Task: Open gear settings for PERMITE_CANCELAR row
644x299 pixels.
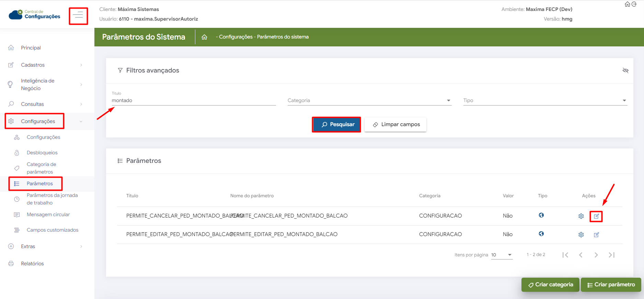Action: [x=581, y=216]
